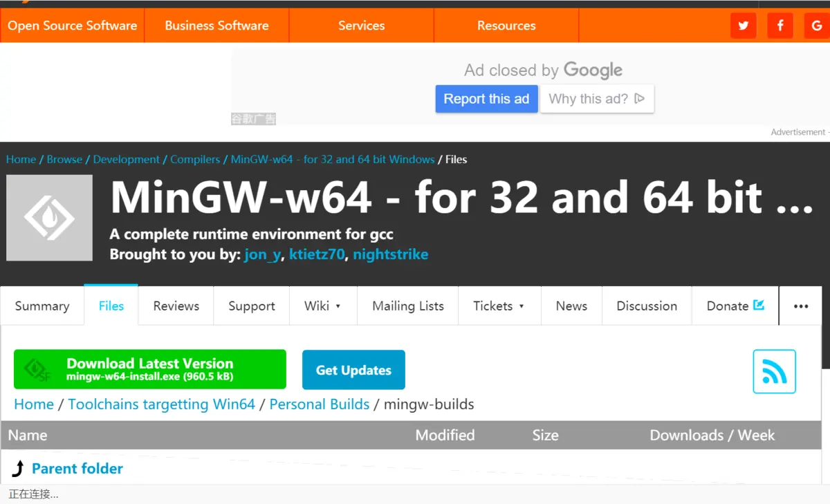
Task: Open nightstrike author profile link
Action: (x=391, y=254)
